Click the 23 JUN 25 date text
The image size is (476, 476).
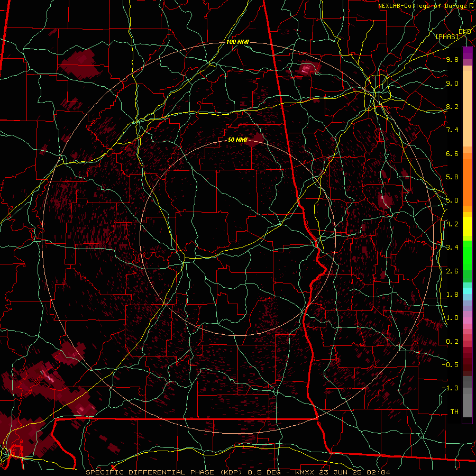[x=341, y=472]
